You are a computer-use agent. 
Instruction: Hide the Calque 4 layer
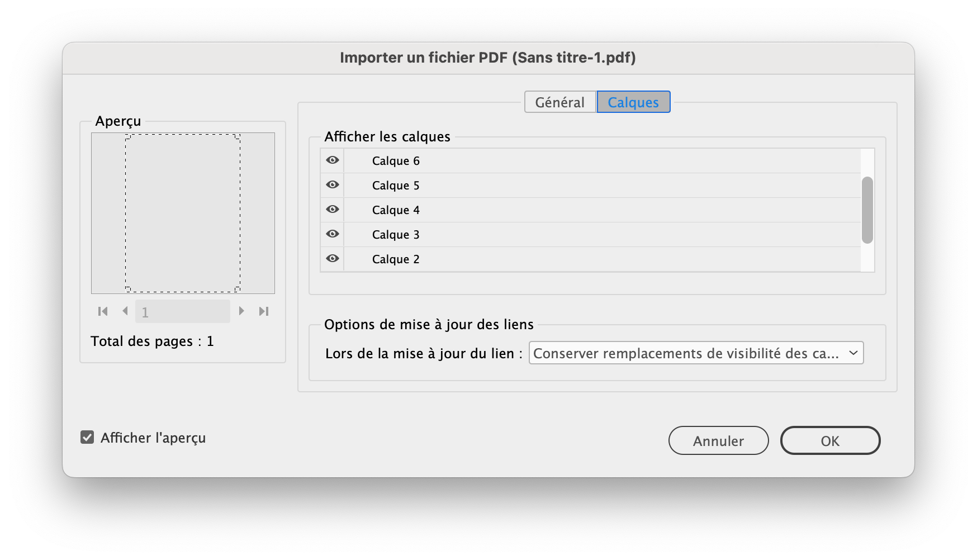pyautogui.click(x=333, y=210)
